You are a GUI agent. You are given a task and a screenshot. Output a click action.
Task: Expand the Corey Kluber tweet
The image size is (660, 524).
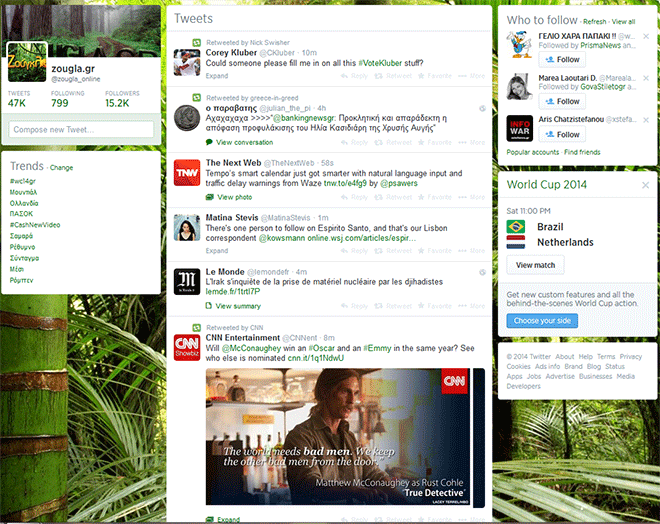pos(216,75)
